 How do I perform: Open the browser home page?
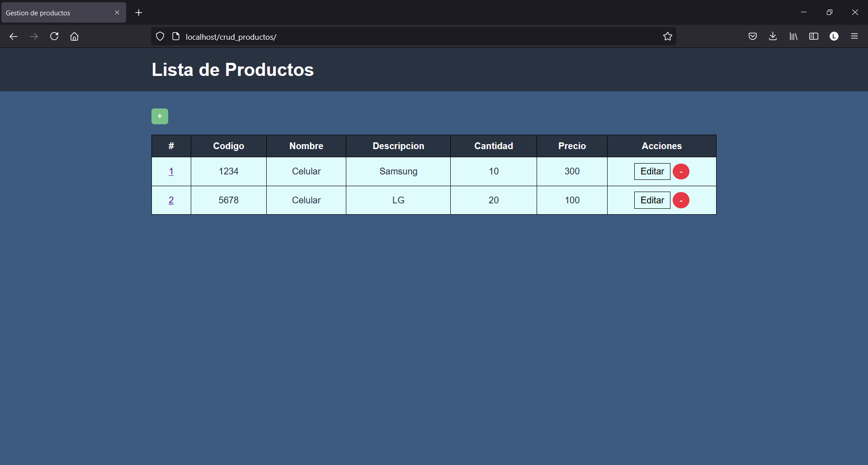[x=75, y=37]
